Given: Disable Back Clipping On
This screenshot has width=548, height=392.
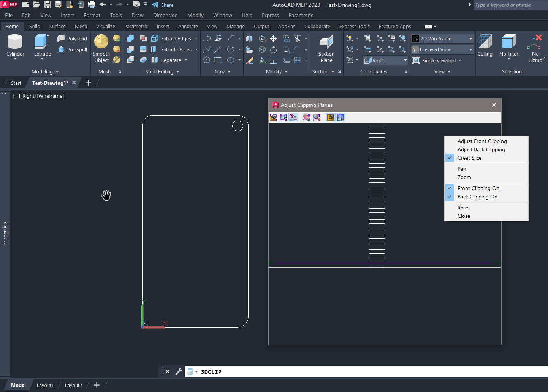Looking at the screenshot, I should click(x=477, y=197).
